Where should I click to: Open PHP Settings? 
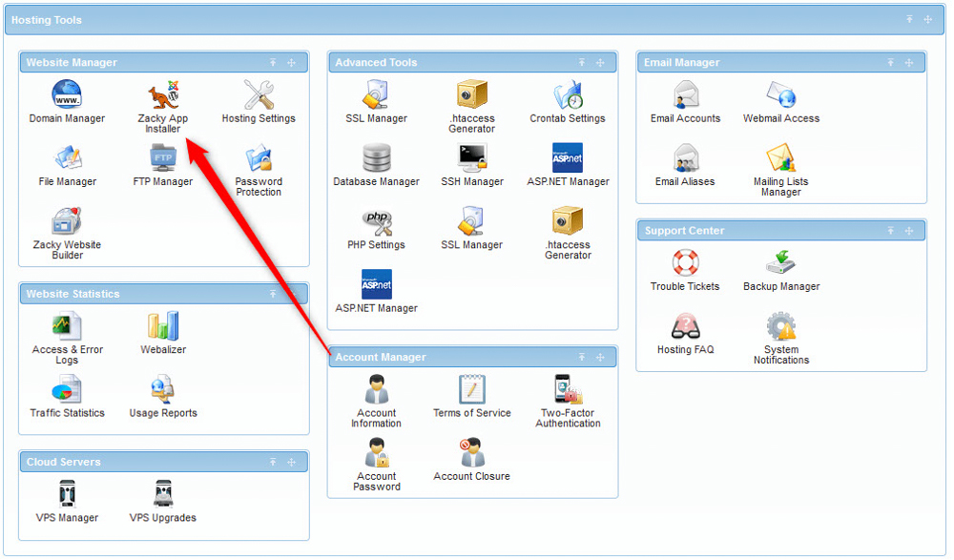376,226
